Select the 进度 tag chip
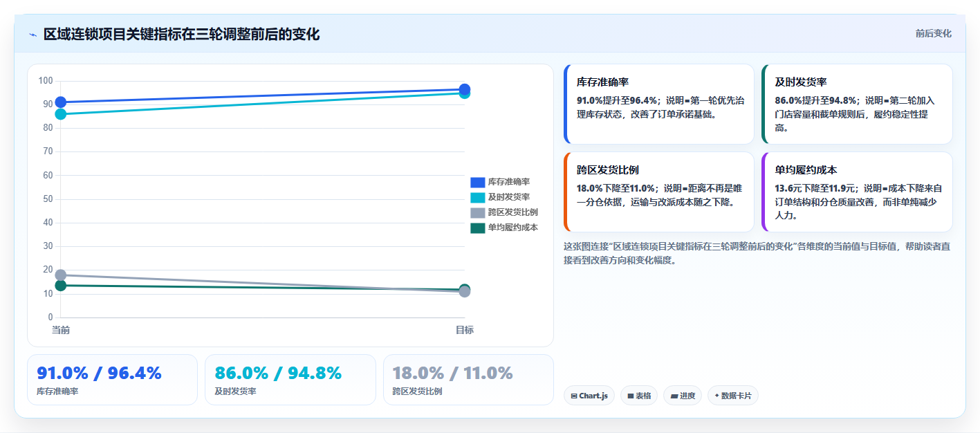 click(x=682, y=396)
